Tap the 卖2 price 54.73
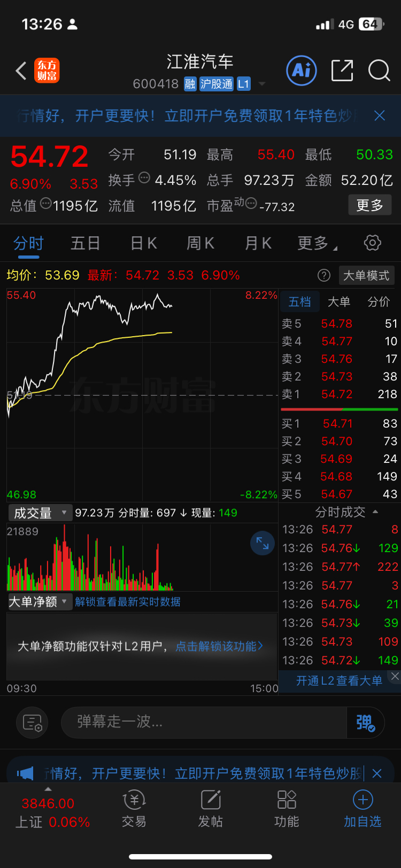This screenshot has height=868, width=401. tap(337, 376)
